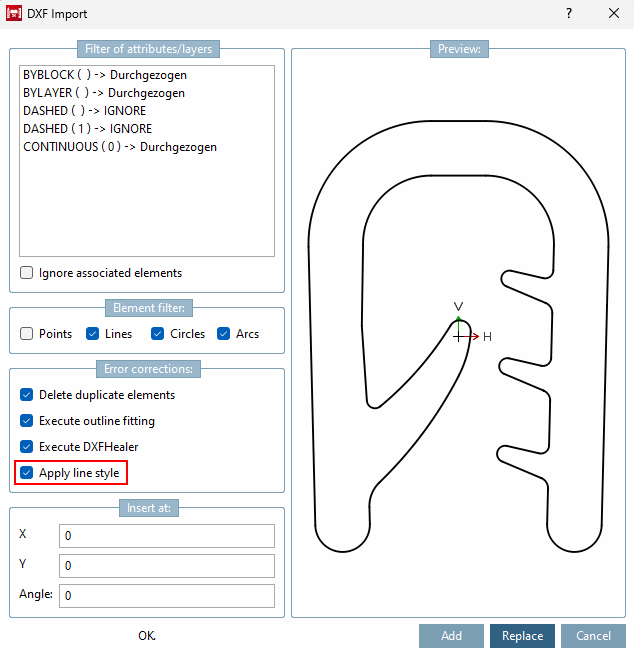The width and height of the screenshot is (634, 657).
Task: Cancel the DXF import
Action: click(x=593, y=636)
